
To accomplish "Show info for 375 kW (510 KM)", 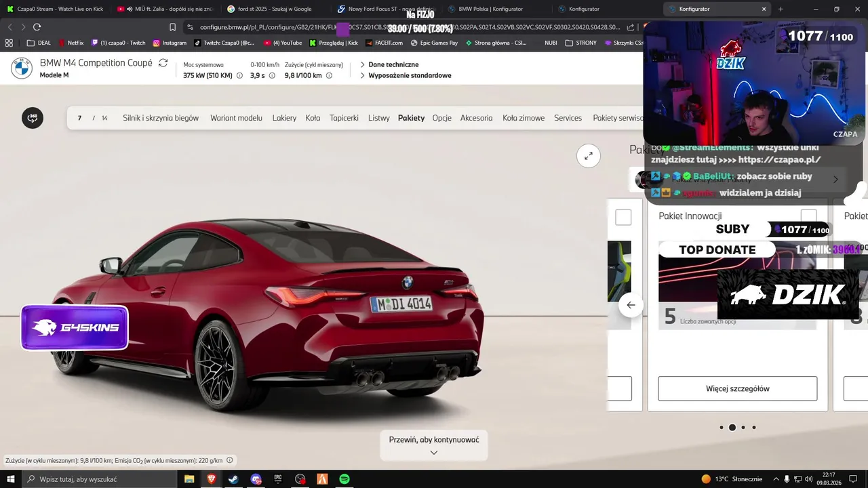I will (x=239, y=76).
